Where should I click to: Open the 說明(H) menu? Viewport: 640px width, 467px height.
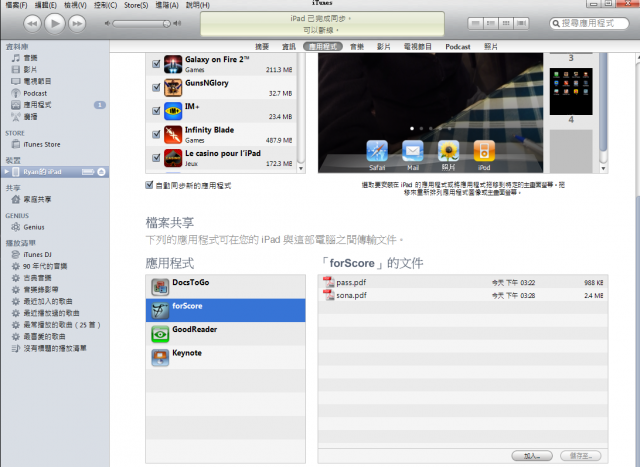[x=198, y=5]
